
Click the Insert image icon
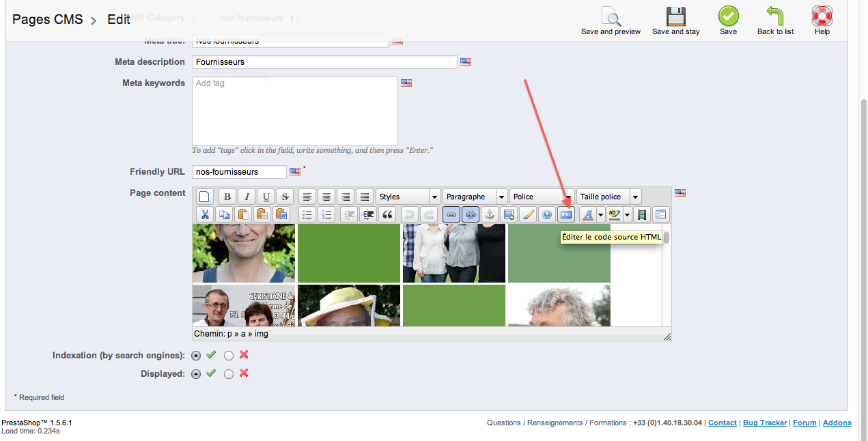508,214
